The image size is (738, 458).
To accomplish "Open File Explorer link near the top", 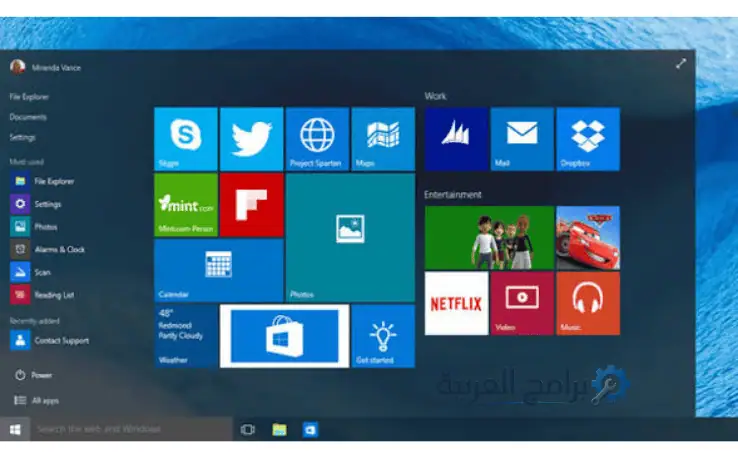I will 29,97.
